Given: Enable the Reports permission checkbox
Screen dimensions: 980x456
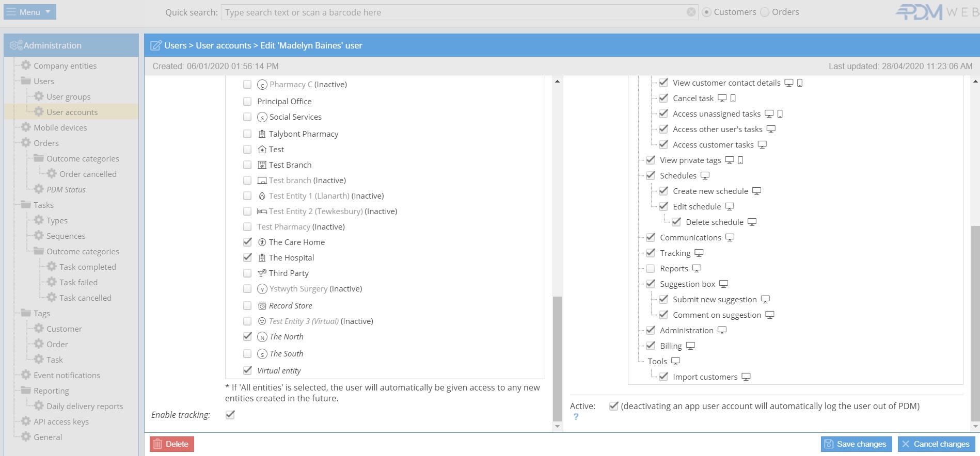Looking at the screenshot, I should [x=651, y=269].
